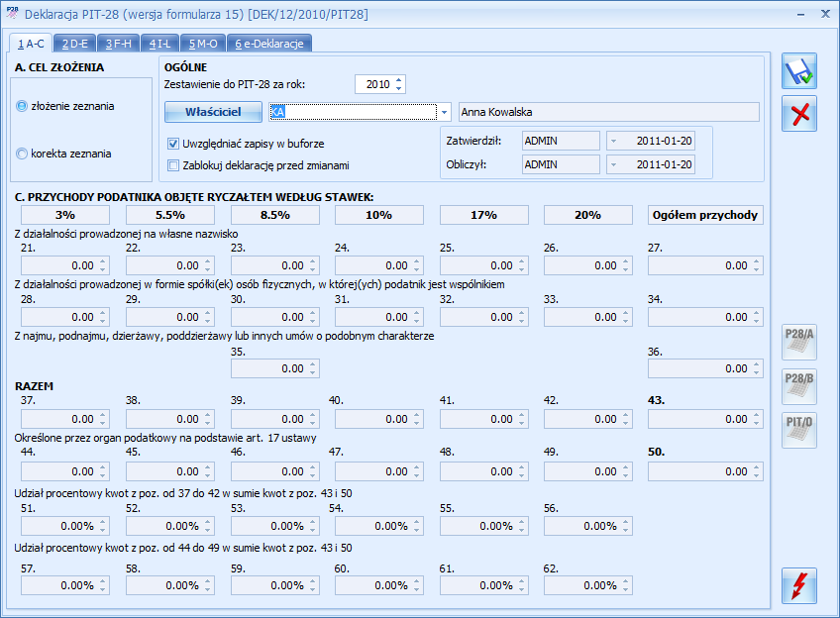This screenshot has width=840, height=618.
Task: Click the red lightning recalculate icon
Action: 798,586
